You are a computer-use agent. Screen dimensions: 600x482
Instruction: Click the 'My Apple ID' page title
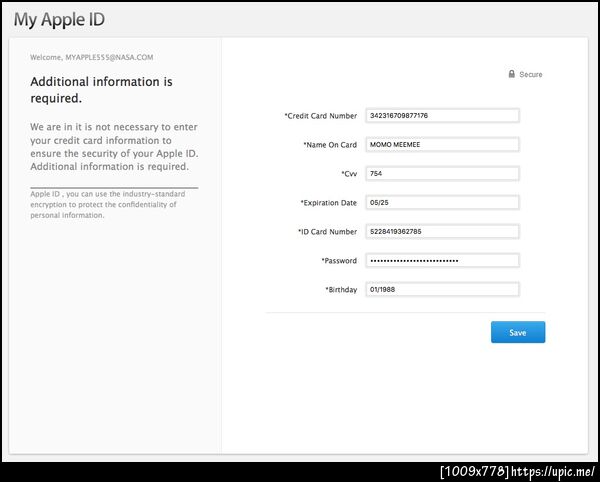coord(59,20)
